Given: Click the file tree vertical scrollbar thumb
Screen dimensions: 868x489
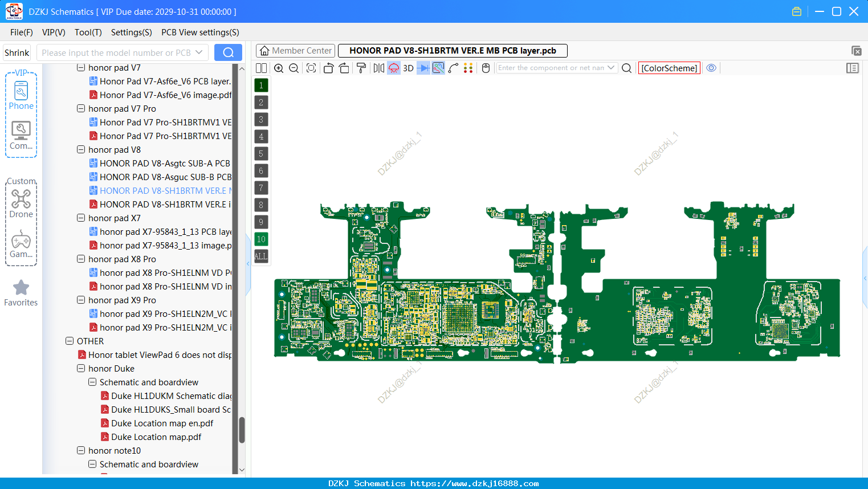Looking at the screenshot, I should (242, 430).
